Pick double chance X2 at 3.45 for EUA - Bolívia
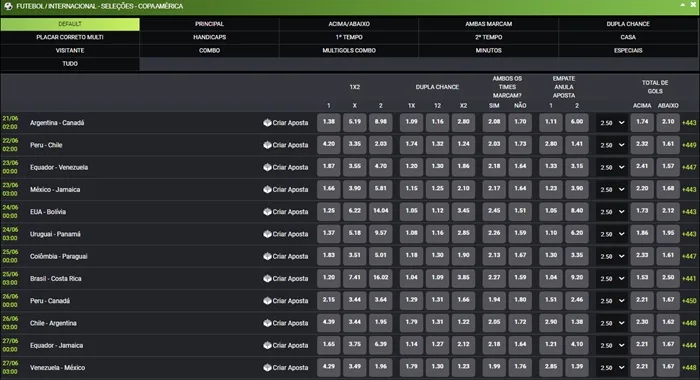700x380 pixels. [463, 212]
